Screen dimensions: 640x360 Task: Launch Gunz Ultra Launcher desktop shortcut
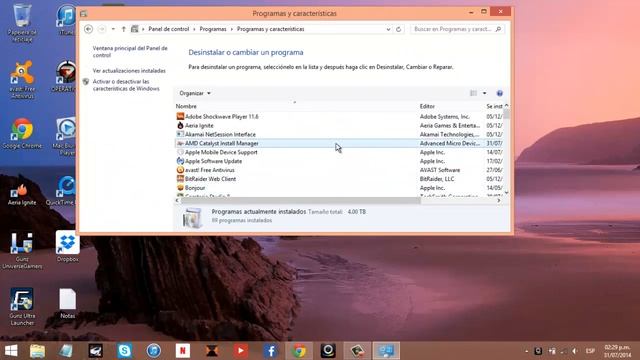click(22, 307)
